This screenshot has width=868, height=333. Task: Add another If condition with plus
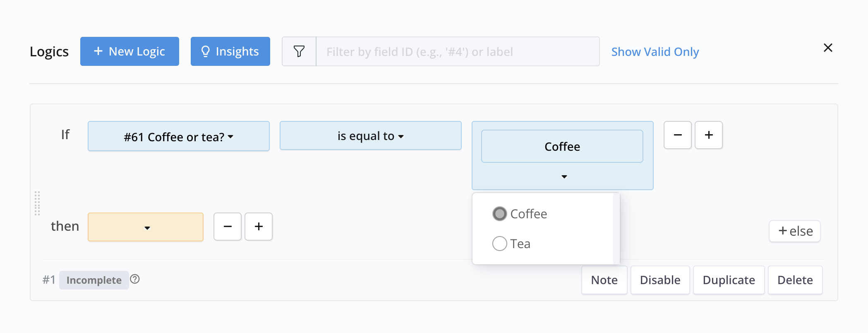[708, 135]
